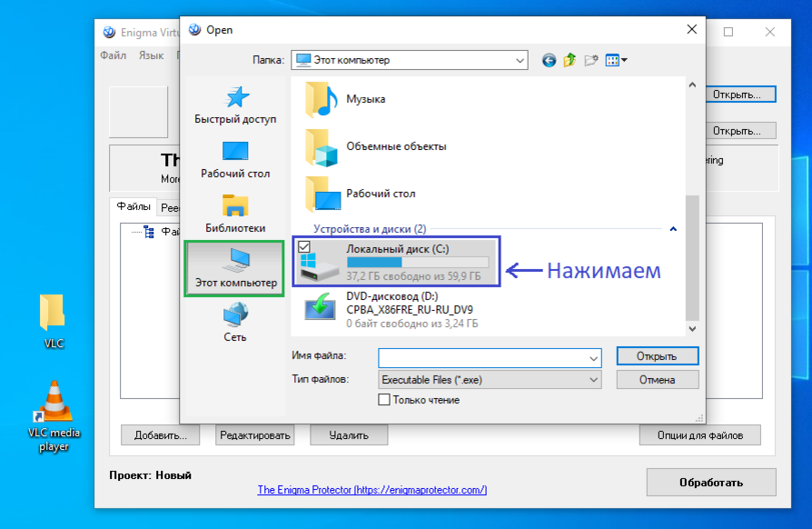Open the Язык menu in Enigma window
Image resolution: width=812 pixels, height=529 pixels.
151,55
